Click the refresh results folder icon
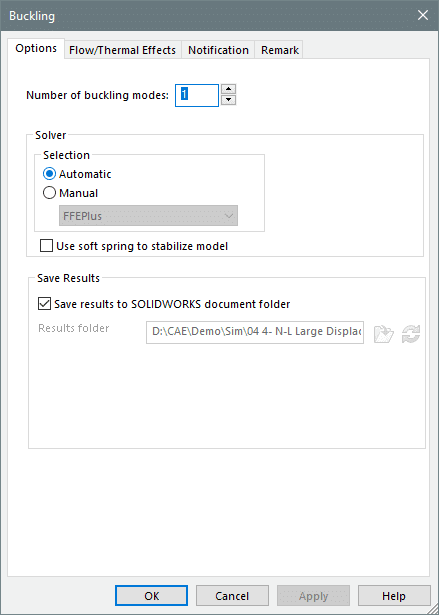Viewport: 439px width, 615px height. [x=411, y=334]
